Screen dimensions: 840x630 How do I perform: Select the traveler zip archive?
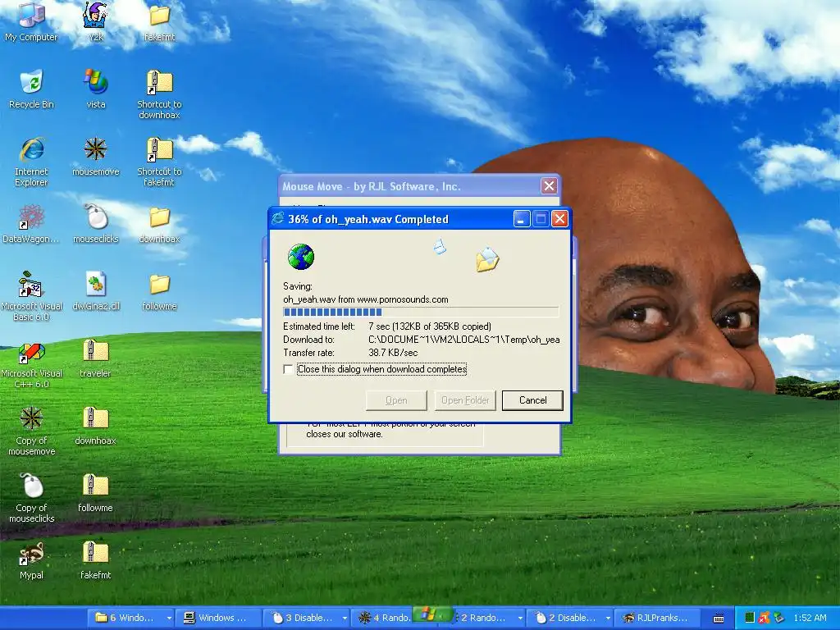pyautogui.click(x=95, y=358)
